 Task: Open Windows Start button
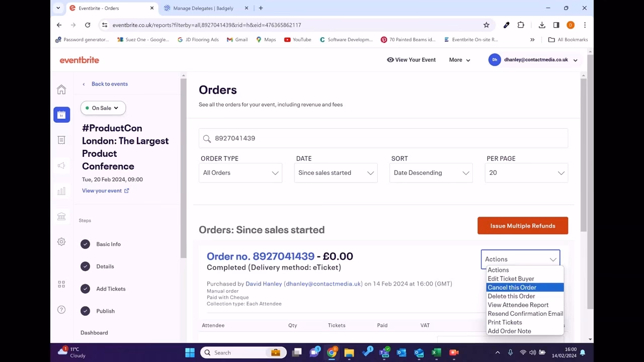tap(190, 352)
